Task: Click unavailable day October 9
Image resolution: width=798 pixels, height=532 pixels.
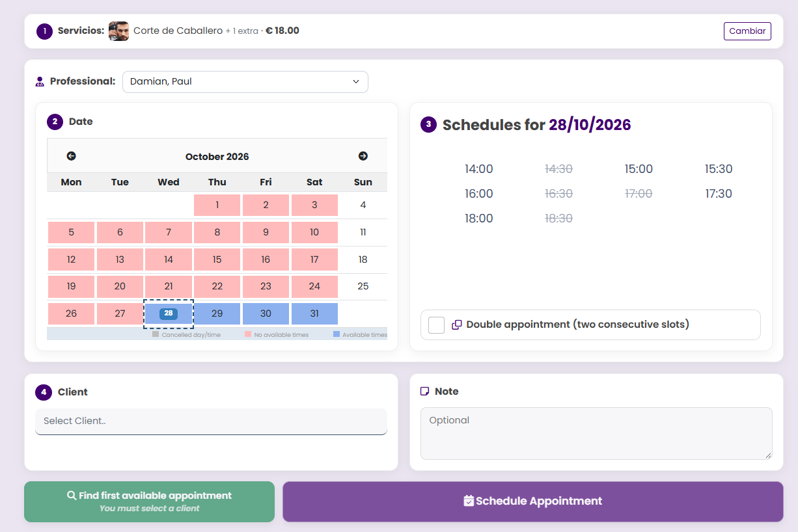Action: [266, 232]
